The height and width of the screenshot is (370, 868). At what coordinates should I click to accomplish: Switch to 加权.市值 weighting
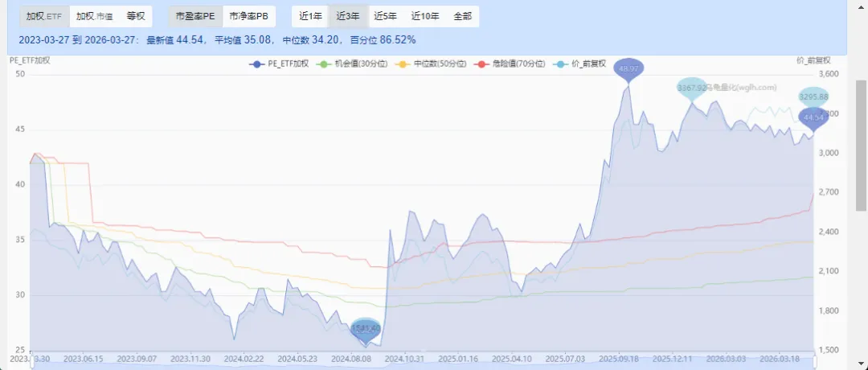pos(95,17)
